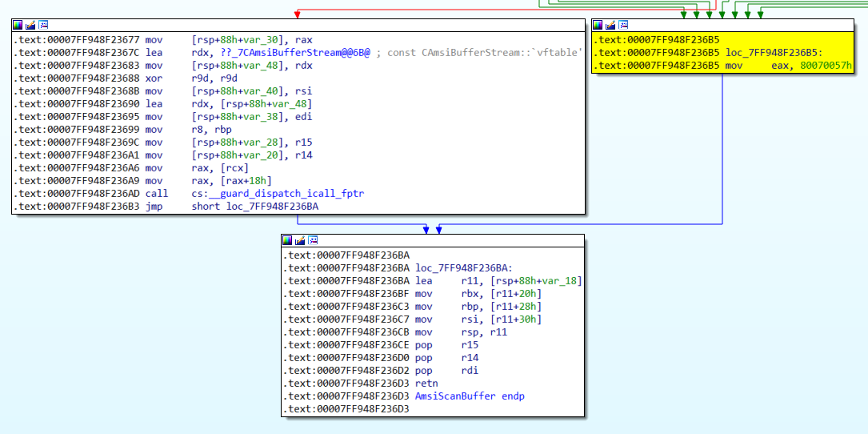Click the group icon on the loc_7FF948F236BA block
The image size is (868, 434).
(x=312, y=240)
